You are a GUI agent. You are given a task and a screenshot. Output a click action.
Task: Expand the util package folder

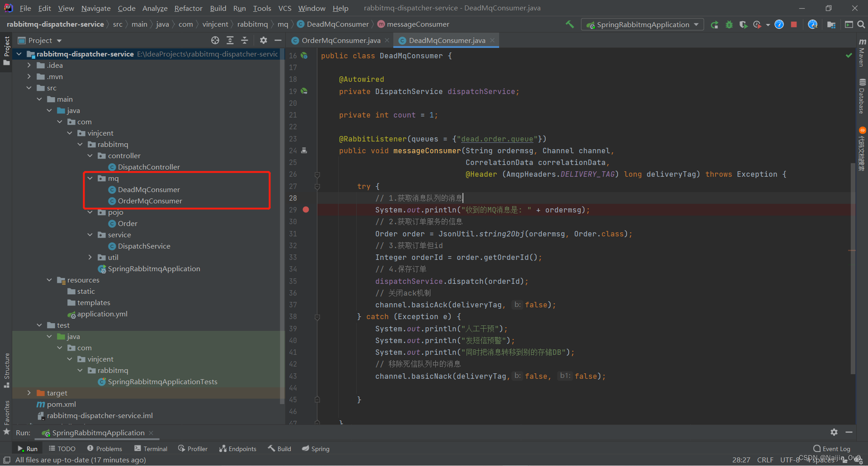coord(90,257)
